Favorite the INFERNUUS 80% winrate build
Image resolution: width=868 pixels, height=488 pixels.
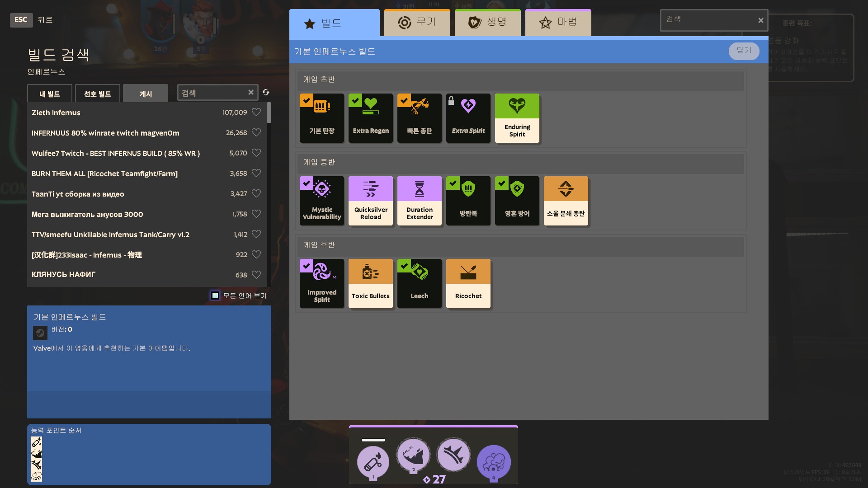pyautogui.click(x=256, y=132)
